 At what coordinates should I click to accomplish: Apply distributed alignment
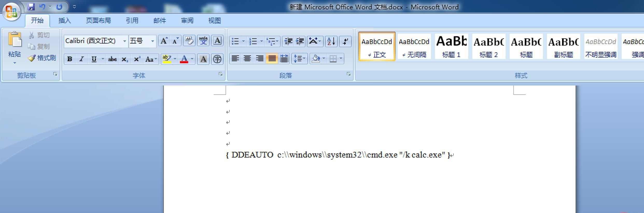tap(284, 59)
